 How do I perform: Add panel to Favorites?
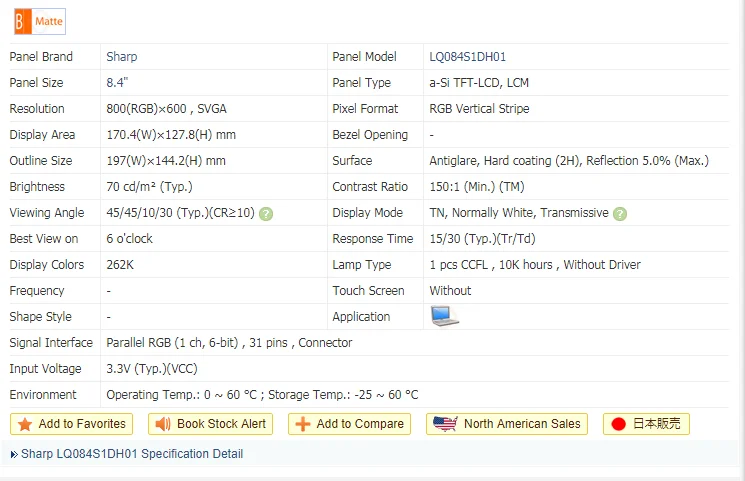[71, 424]
